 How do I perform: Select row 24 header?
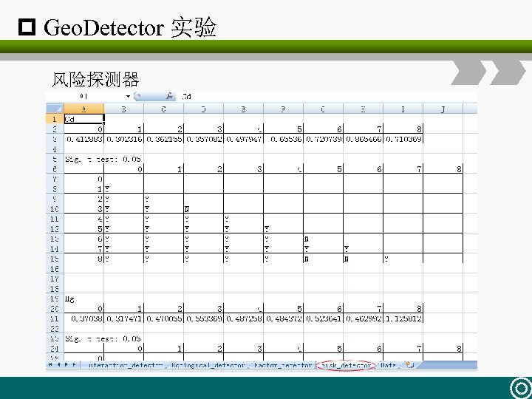(55, 349)
